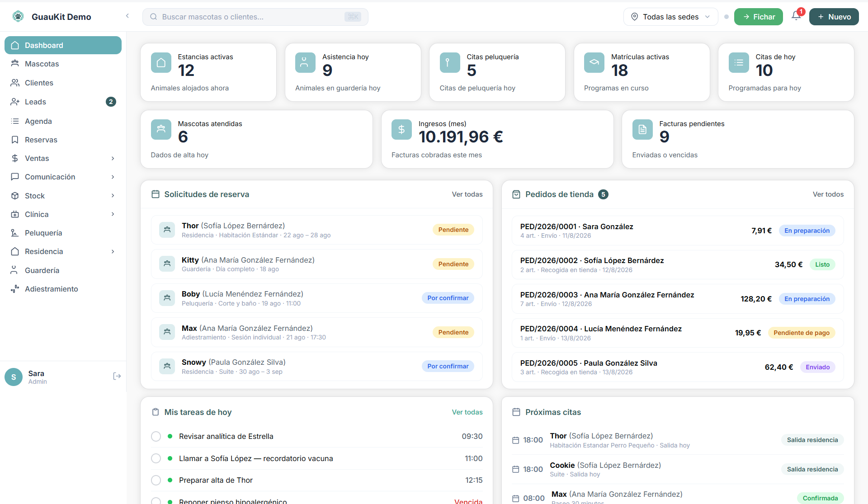Click the pet icon beside Kitty request
Screen dimensions: 868x504
click(x=167, y=264)
